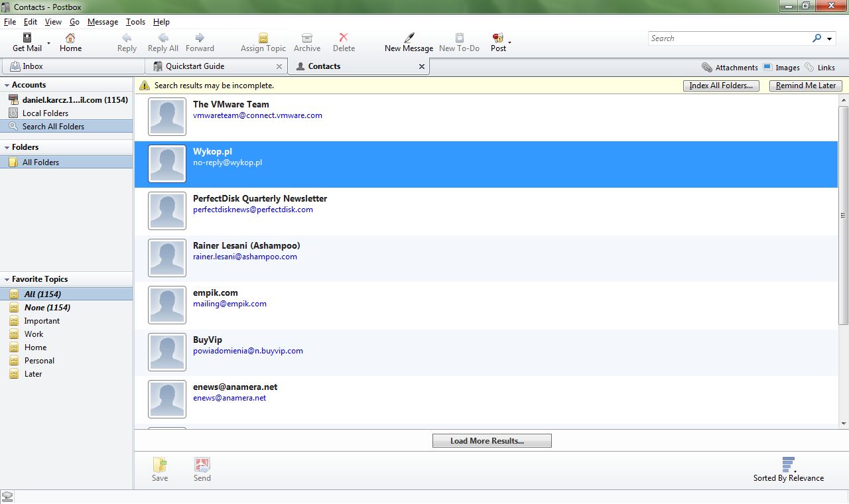Open the Sorted By Relevance dropdown
Screen dimensions: 849x504
[x=789, y=470]
